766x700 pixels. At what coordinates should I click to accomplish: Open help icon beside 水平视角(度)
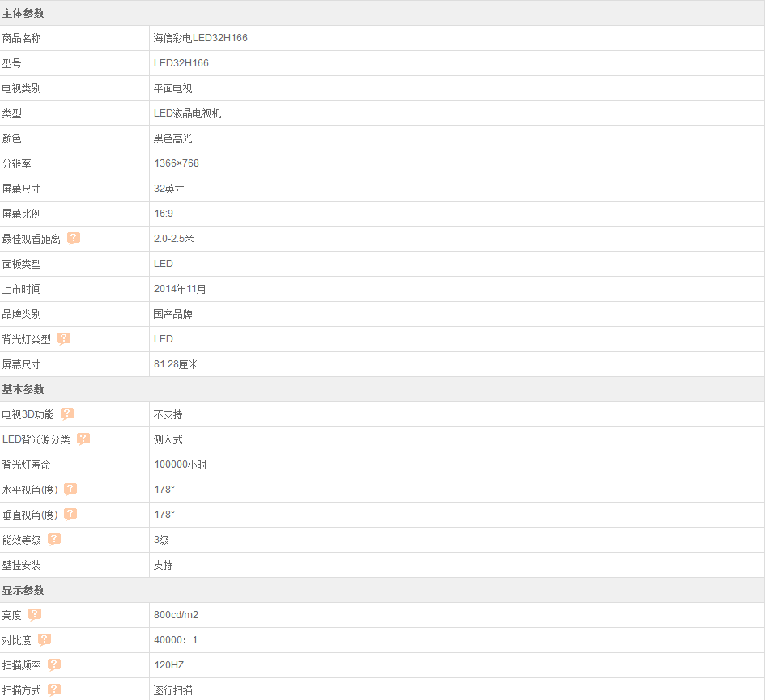point(70,489)
